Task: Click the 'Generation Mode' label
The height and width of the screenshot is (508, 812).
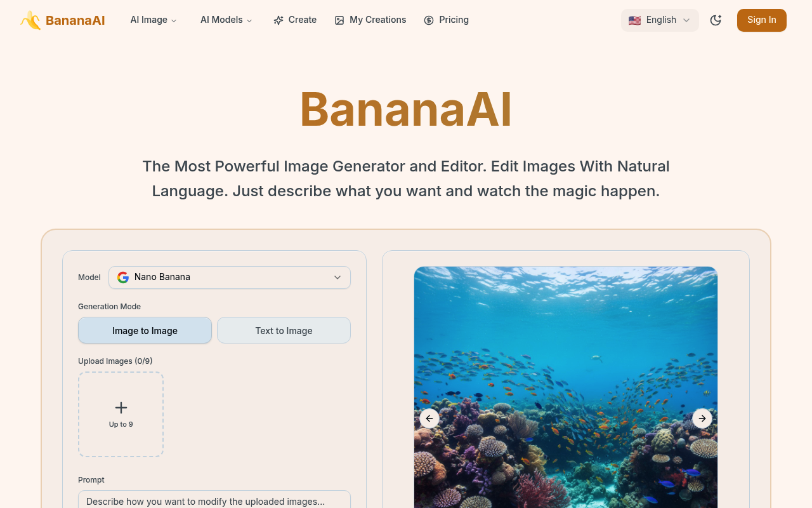Action: [x=109, y=307]
